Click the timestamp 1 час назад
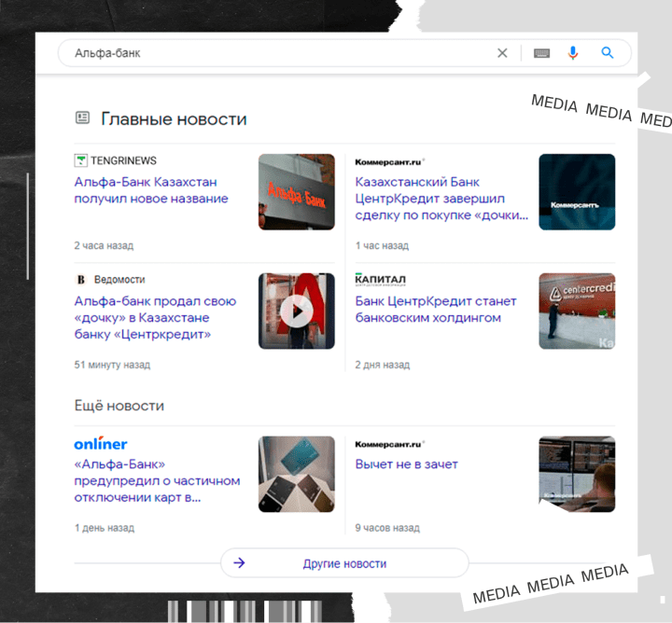The height and width of the screenshot is (623, 672). tap(382, 246)
